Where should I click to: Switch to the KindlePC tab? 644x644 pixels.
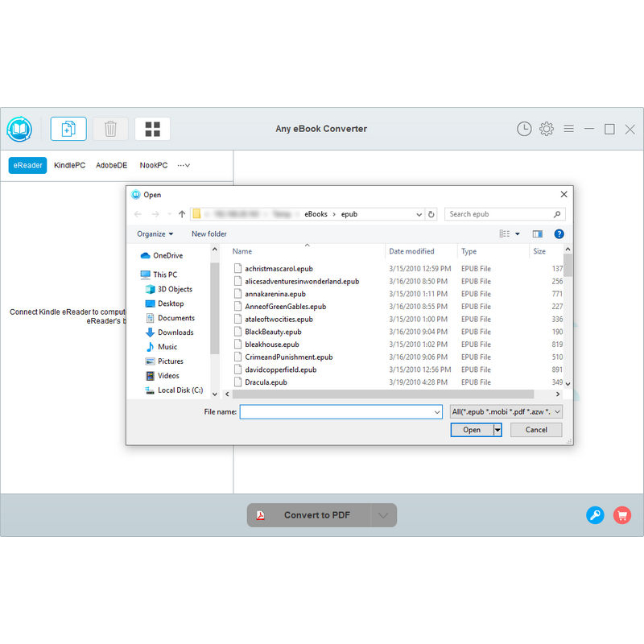pos(69,165)
